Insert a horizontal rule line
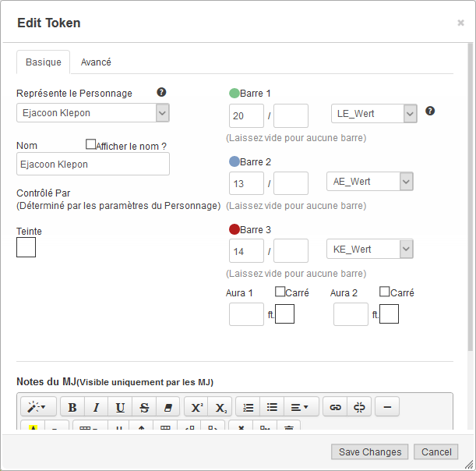The height and width of the screenshot is (471, 476). point(387,407)
